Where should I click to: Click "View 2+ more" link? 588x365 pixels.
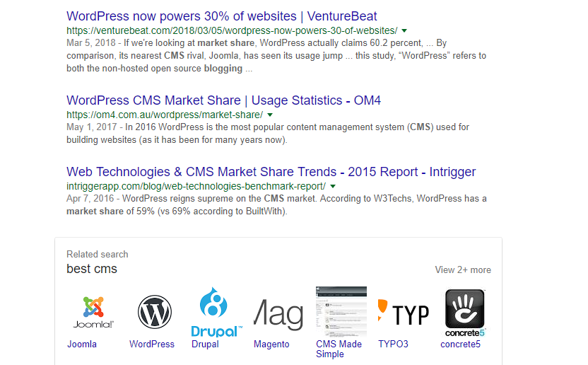[x=463, y=270]
